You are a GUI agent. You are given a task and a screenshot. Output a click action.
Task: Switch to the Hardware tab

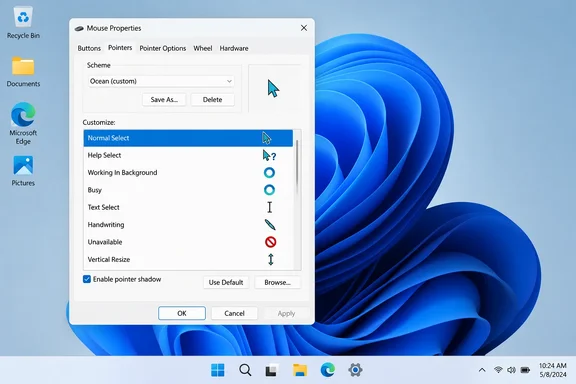click(234, 48)
